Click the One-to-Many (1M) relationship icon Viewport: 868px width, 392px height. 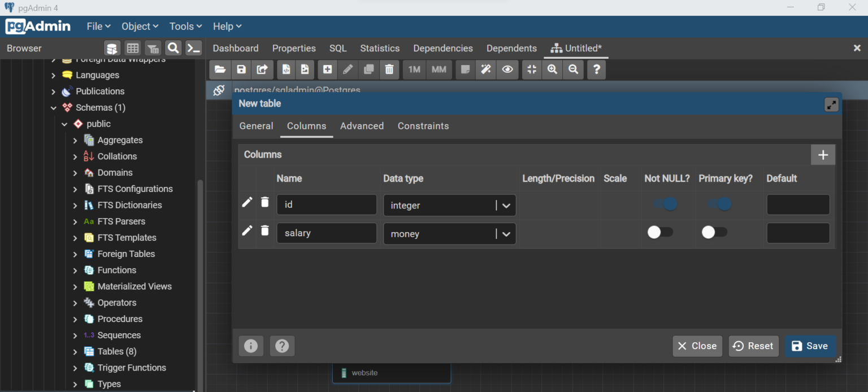[414, 69]
